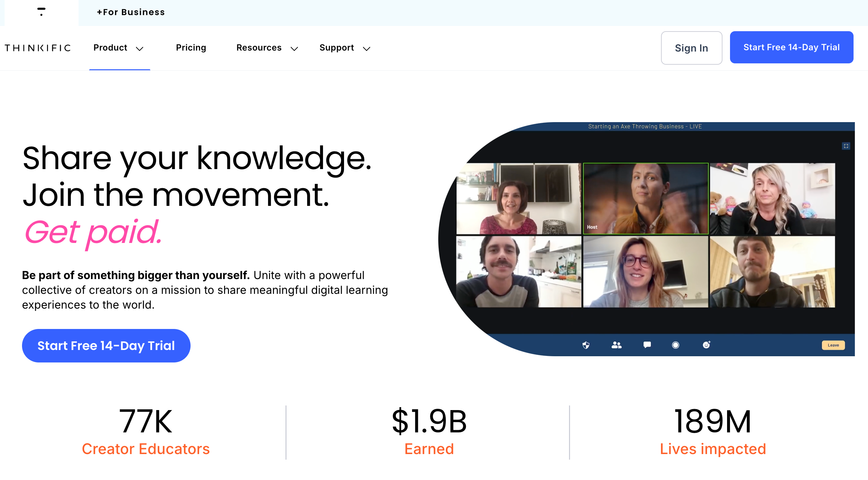Open the participants list icon in the video call
Image resolution: width=868 pixels, height=480 pixels.
pos(616,345)
